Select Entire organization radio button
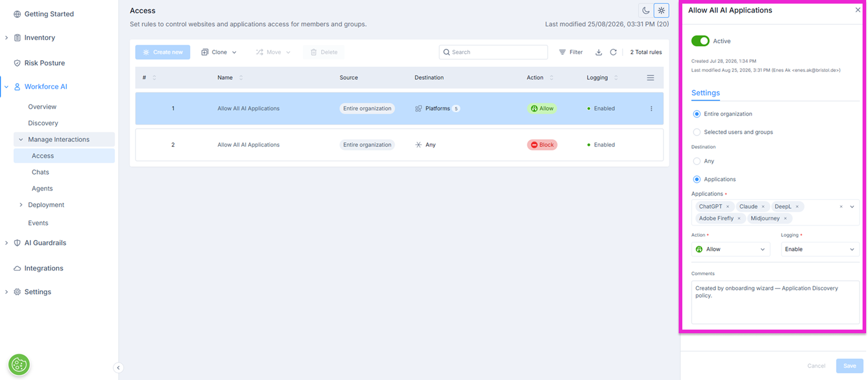Screen dimensions: 868x380 click(697, 114)
